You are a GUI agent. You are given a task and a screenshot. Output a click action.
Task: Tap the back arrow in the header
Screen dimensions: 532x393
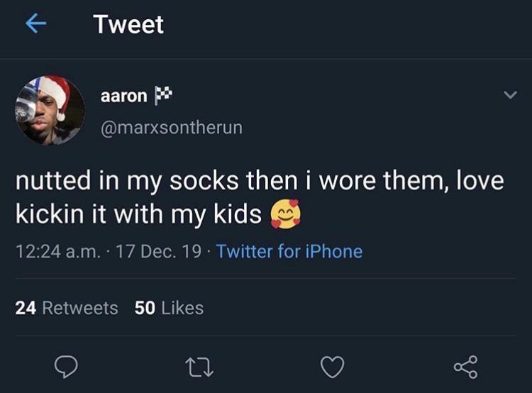coord(35,24)
